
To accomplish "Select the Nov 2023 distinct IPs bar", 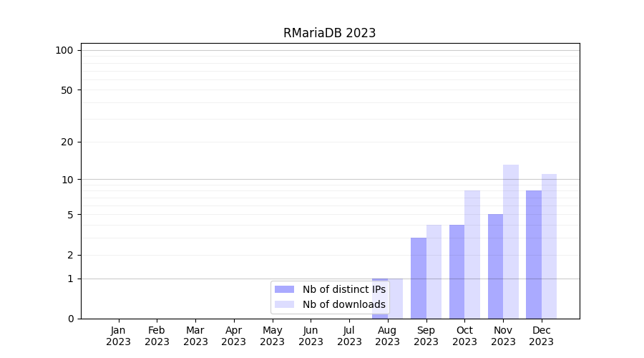I will click(x=495, y=266).
